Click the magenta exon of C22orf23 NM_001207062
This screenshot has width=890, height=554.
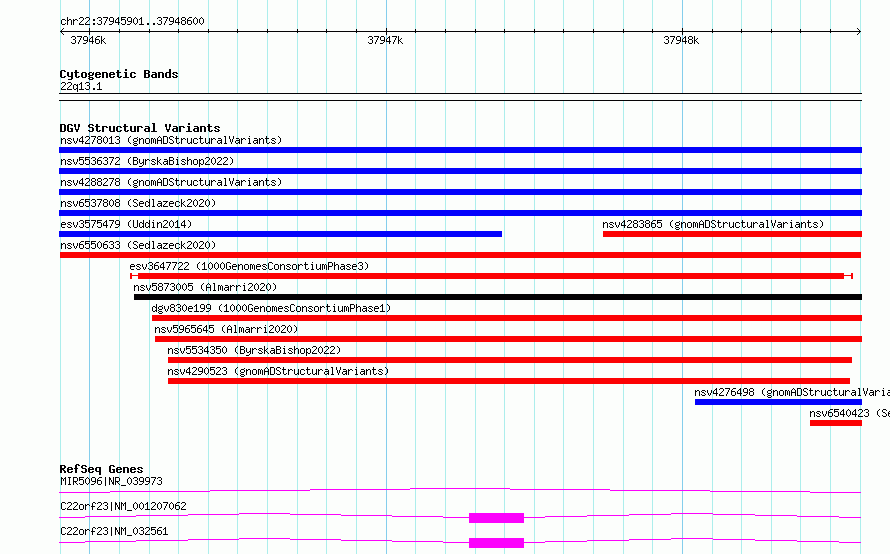click(x=496, y=518)
